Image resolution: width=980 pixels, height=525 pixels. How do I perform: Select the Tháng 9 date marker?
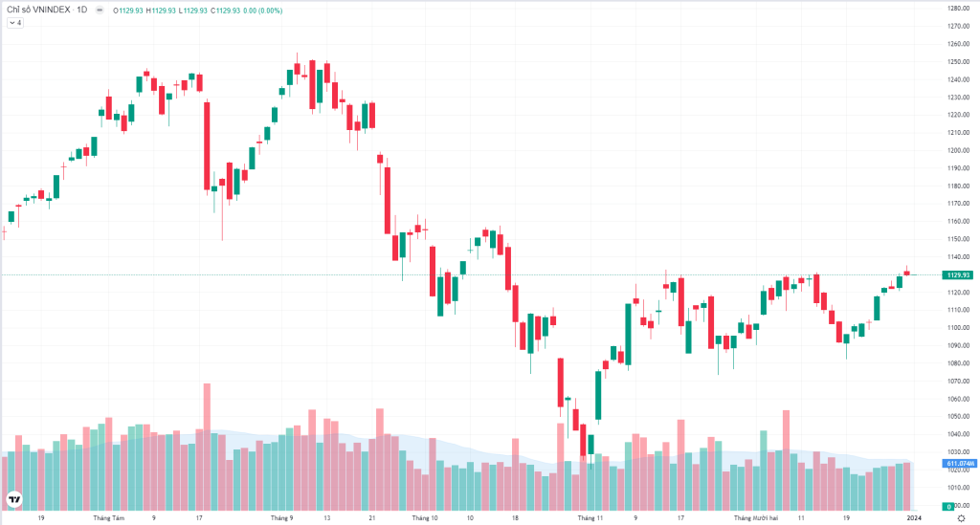(282, 518)
